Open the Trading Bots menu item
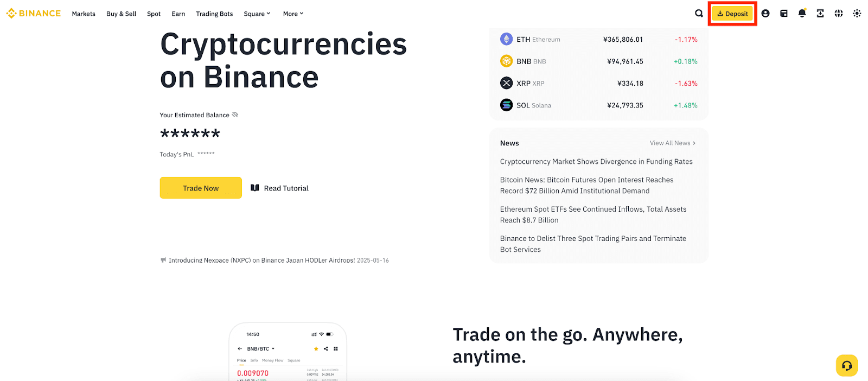The image size is (868, 381). [x=214, y=14]
